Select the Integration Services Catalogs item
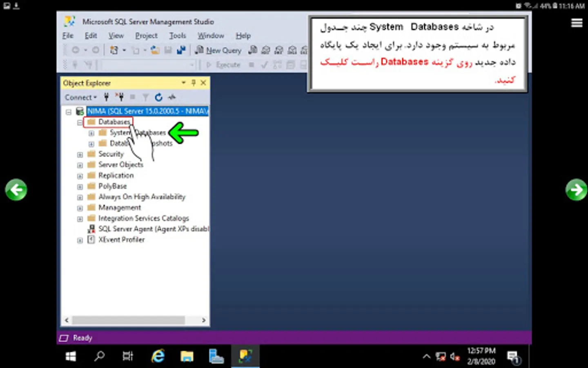The width and height of the screenshot is (588, 368). [144, 218]
